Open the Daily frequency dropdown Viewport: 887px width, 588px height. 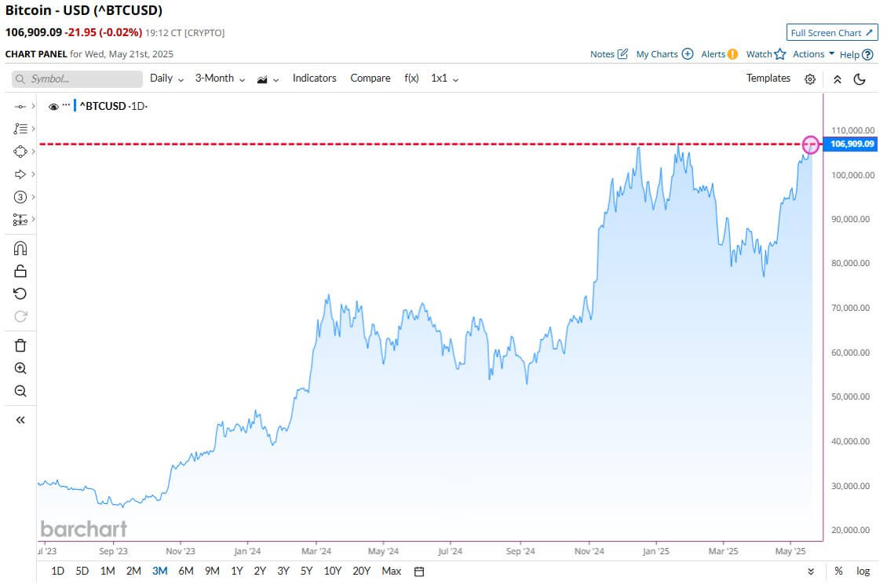click(x=166, y=79)
